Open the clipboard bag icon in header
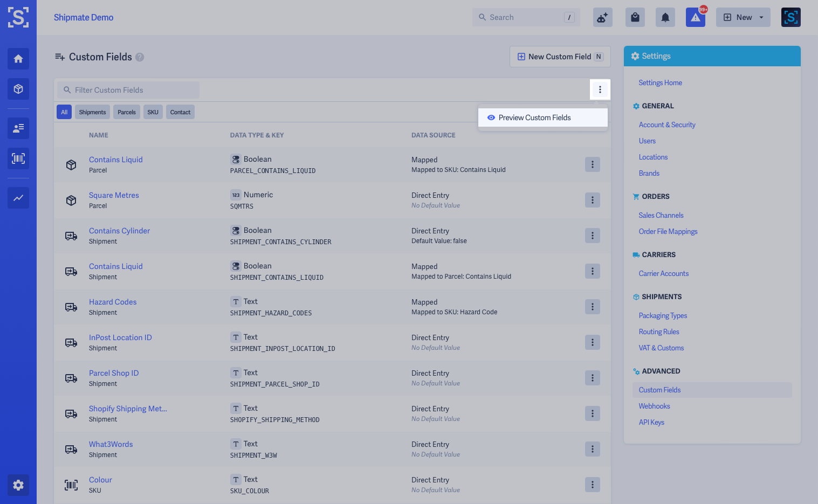 point(635,17)
